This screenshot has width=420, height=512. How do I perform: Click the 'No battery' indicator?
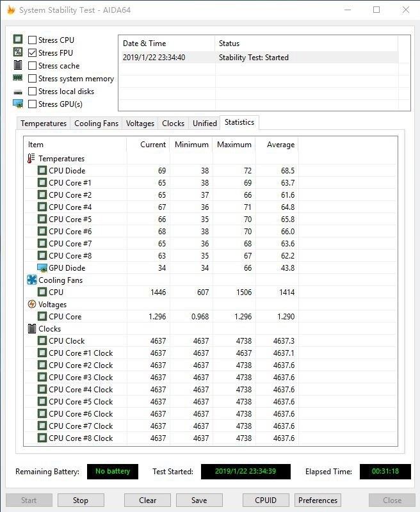click(x=113, y=472)
